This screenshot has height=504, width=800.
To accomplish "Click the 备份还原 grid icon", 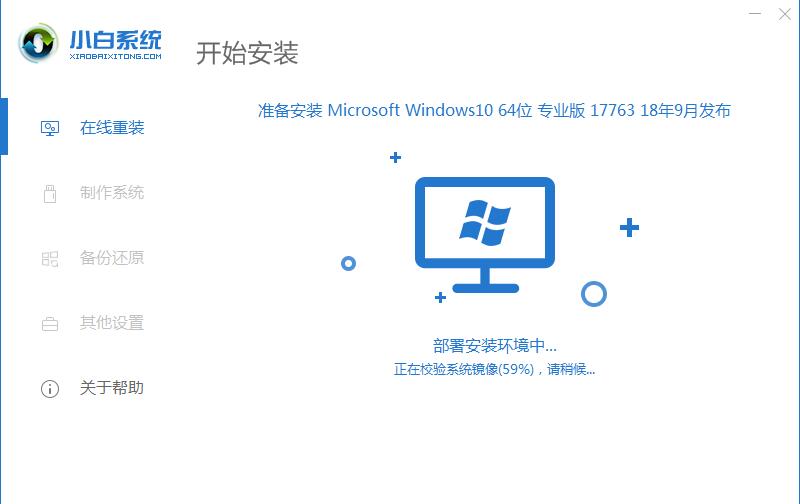I will 49,259.
